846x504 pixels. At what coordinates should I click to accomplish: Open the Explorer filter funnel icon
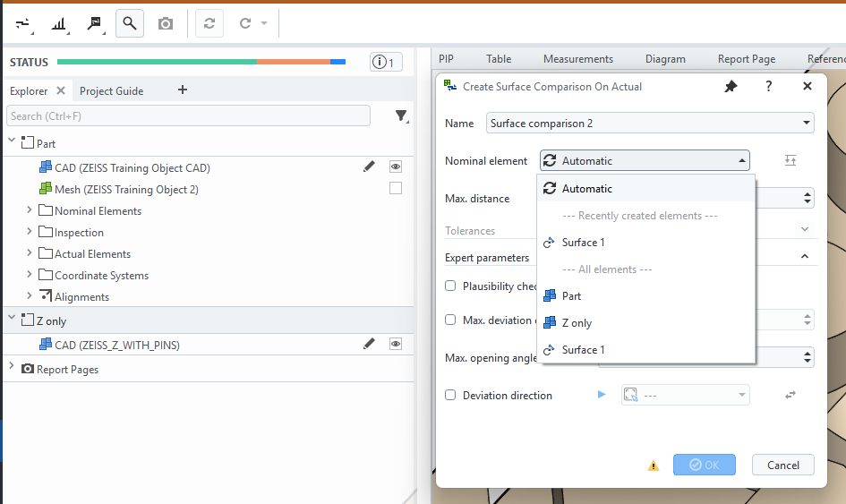pos(401,116)
